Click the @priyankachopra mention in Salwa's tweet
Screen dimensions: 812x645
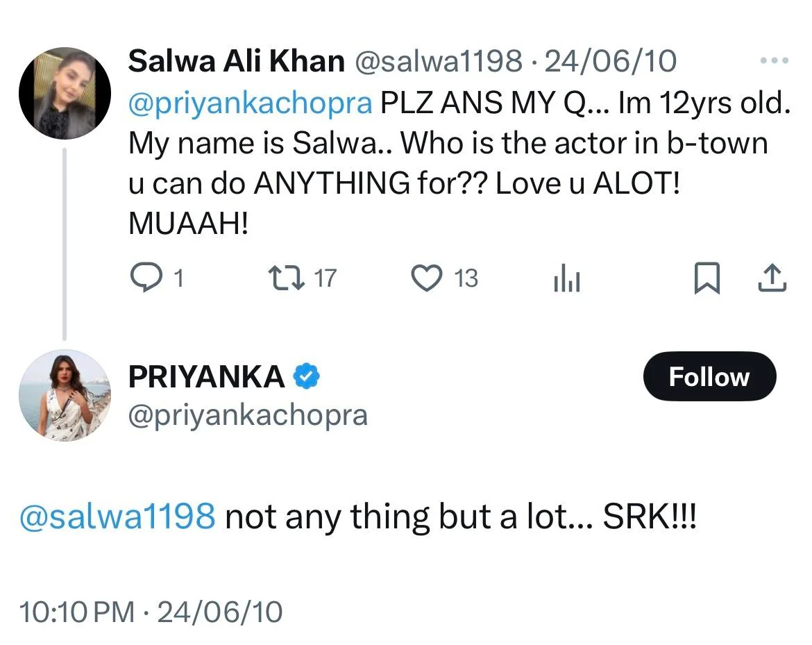(x=251, y=103)
